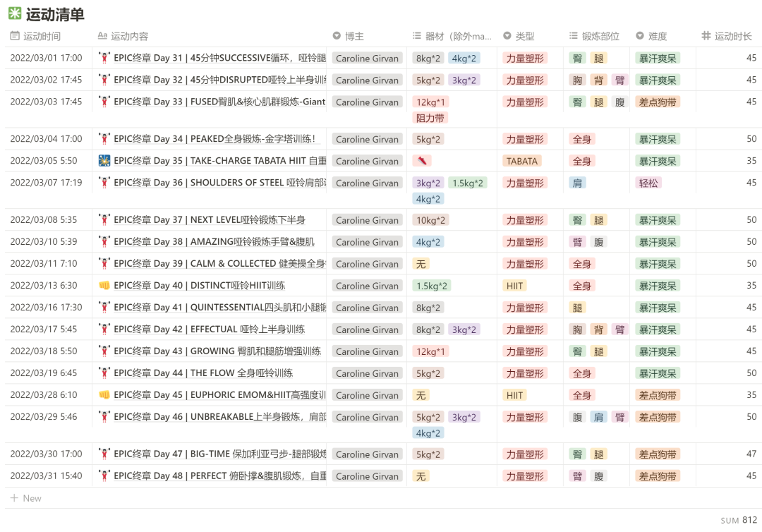This screenshot has height=532, width=762.
Task: Click the weightlifter emoji of the Day 44 row
Action: pos(104,373)
